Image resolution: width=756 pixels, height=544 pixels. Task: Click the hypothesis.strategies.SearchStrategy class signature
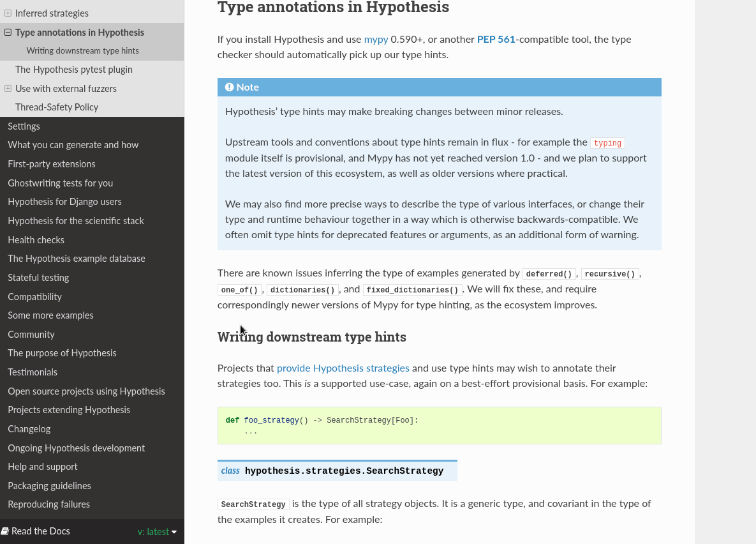click(337, 471)
